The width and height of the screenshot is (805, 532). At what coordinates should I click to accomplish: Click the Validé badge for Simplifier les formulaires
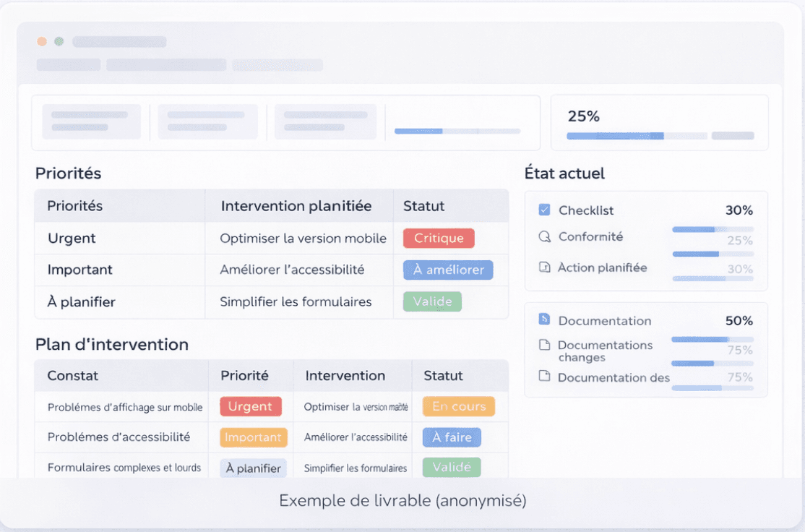pyautogui.click(x=431, y=301)
